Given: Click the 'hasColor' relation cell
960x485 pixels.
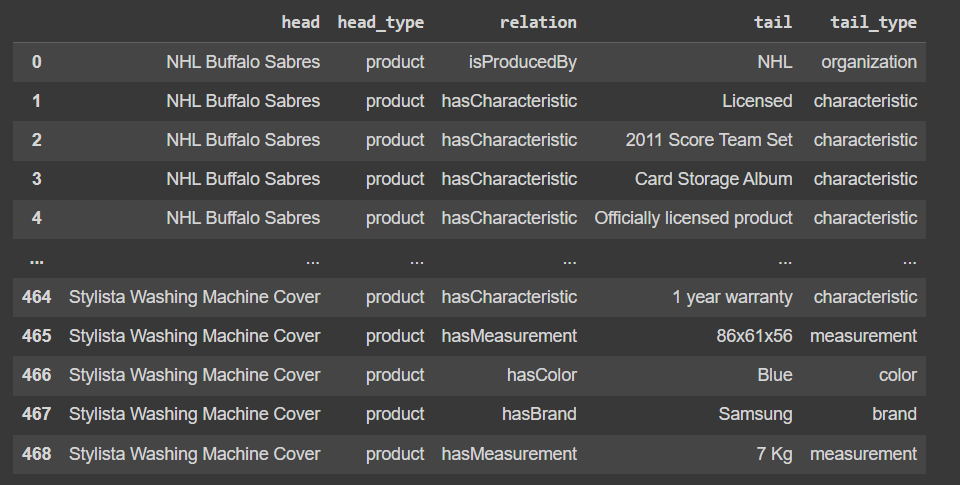Looking at the screenshot, I should pos(542,375).
